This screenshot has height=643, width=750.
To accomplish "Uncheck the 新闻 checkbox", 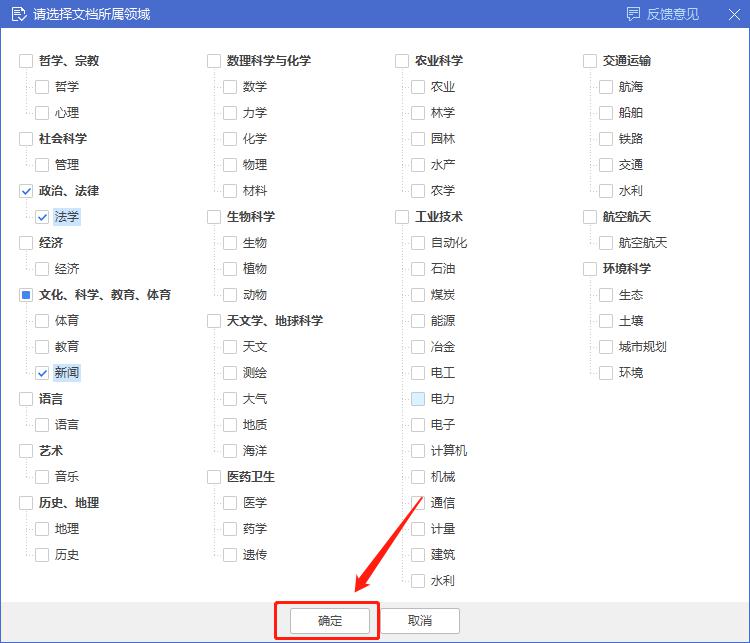I will pos(42,373).
